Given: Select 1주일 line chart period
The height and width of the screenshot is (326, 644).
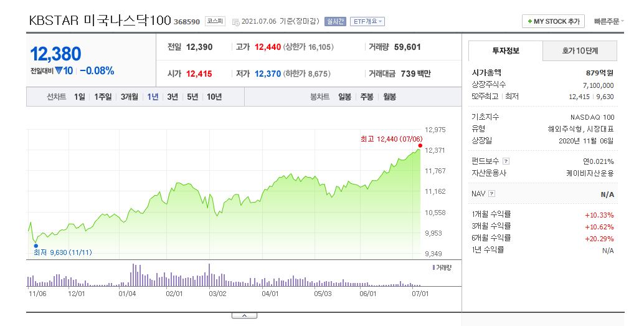Looking at the screenshot, I should [103, 97].
